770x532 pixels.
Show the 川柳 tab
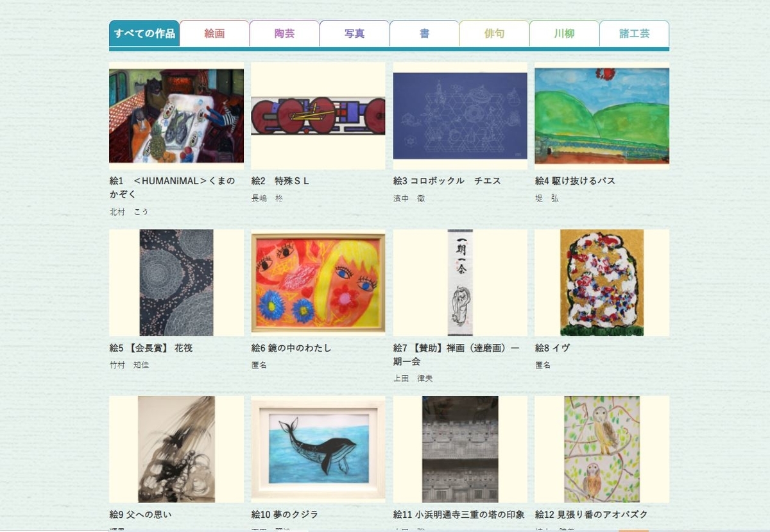[x=564, y=33]
